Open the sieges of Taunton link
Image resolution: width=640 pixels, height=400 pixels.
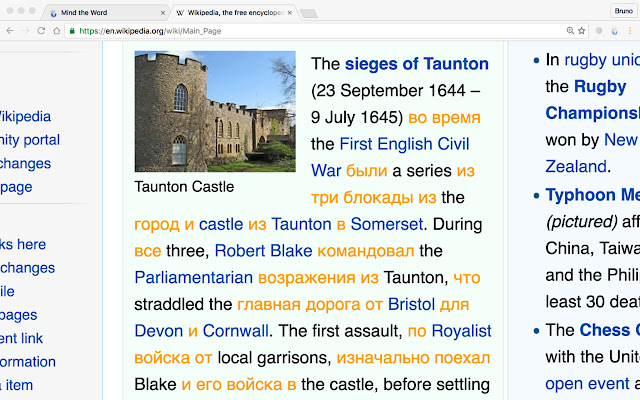click(417, 64)
